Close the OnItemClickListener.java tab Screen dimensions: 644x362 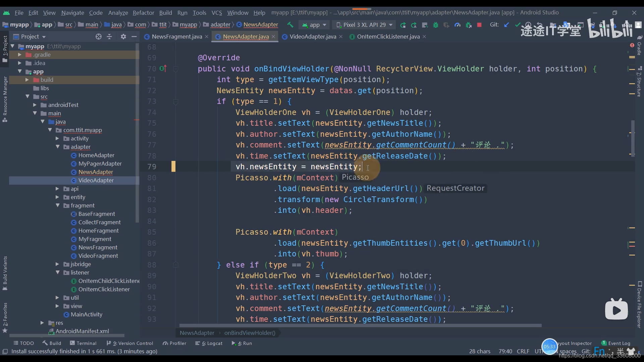[x=424, y=37]
